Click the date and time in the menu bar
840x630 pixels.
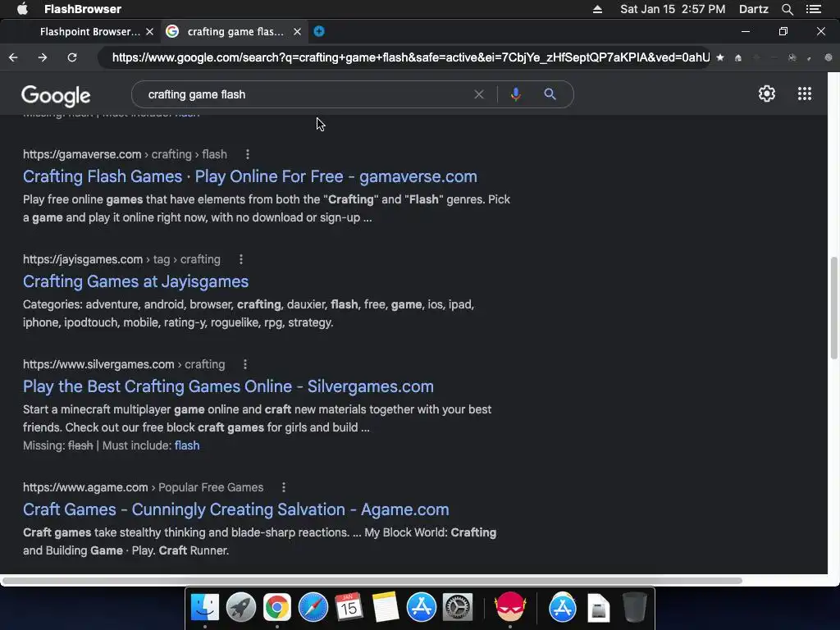[x=673, y=9]
